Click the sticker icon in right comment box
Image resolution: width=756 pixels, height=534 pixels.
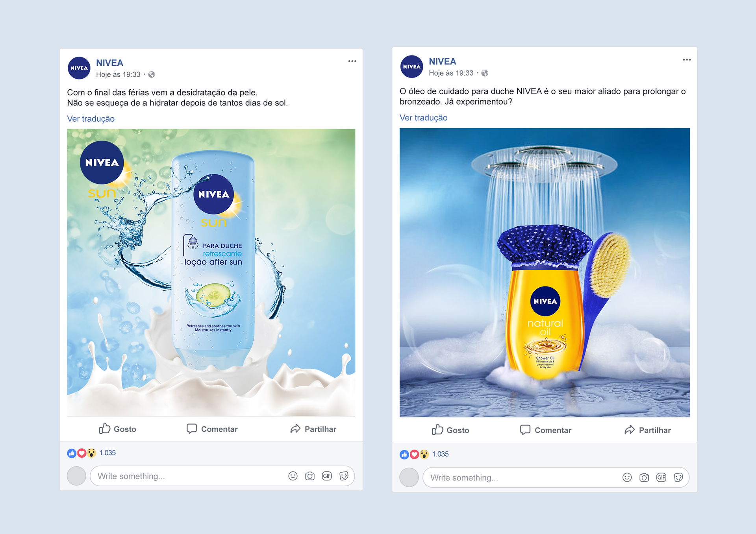678,477
